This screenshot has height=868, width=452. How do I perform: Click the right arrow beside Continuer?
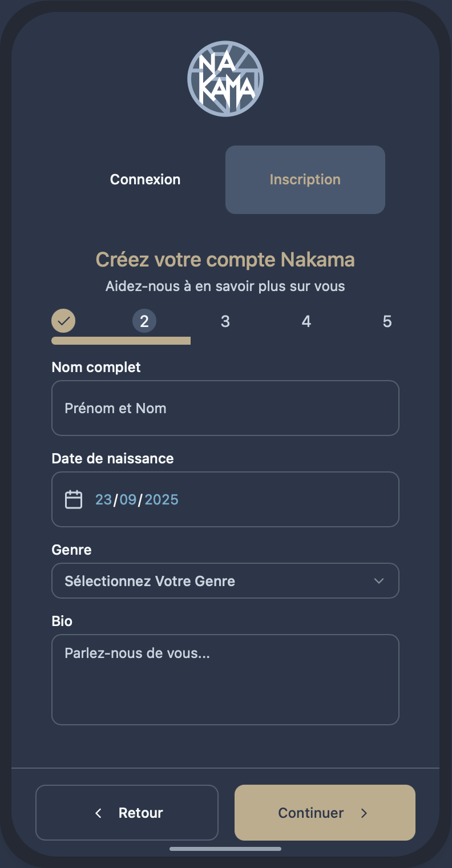click(x=364, y=813)
